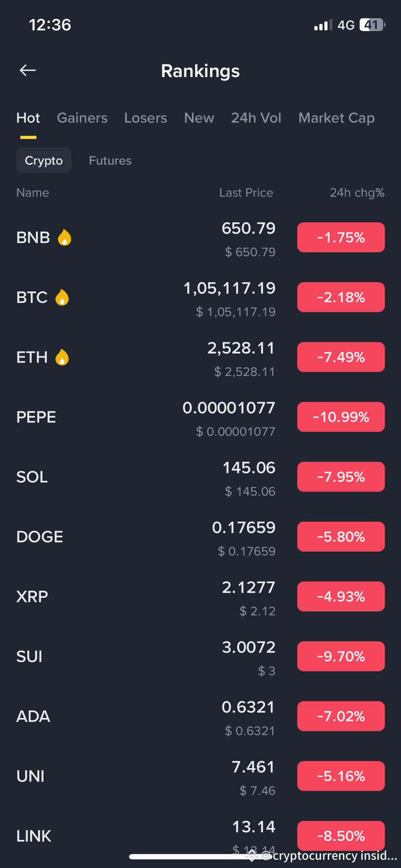Open the Gainers tab
Image resolution: width=401 pixels, height=868 pixels.
pyautogui.click(x=82, y=118)
